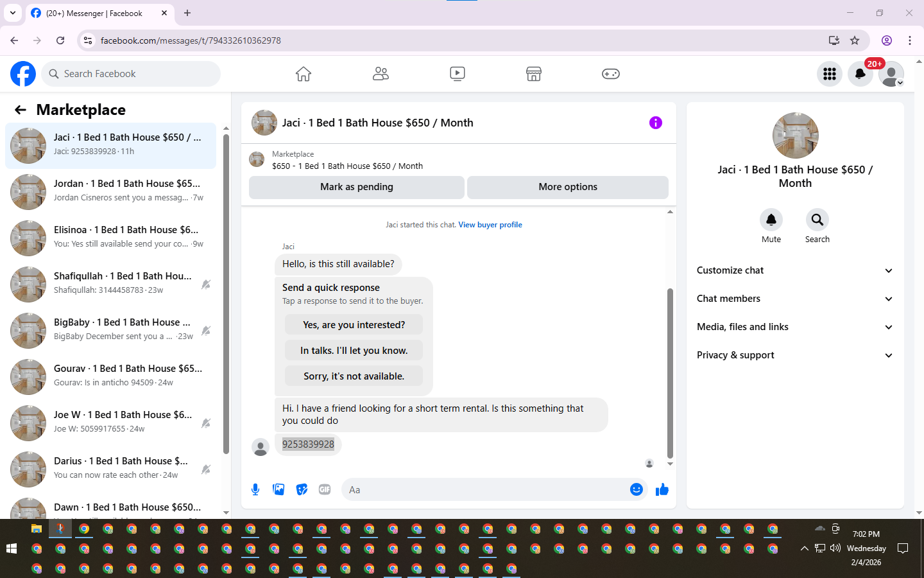Open the Marketplace storefront icon
Image resolution: width=924 pixels, height=578 pixels.
click(534, 74)
